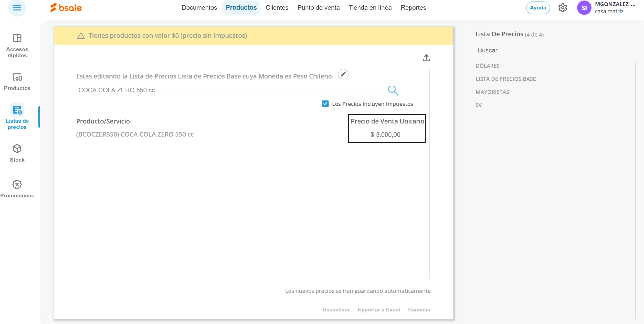Select the MAYORISTAS price list
644x324 pixels.
click(492, 92)
